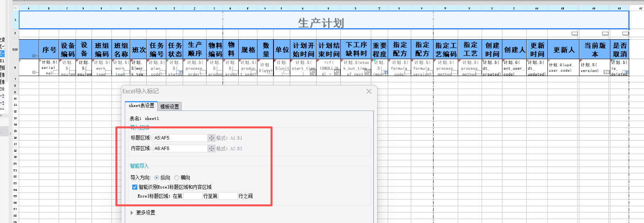Toggle 智能识别Excel标题区域和内容区域 checkbox
This screenshot has height=223, width=644.
[135, 187]
